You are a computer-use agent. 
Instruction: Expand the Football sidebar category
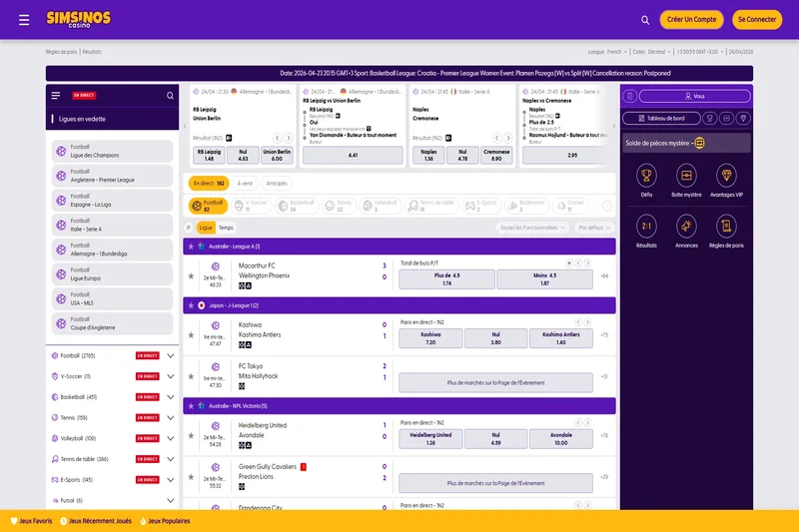click(170, 356)
